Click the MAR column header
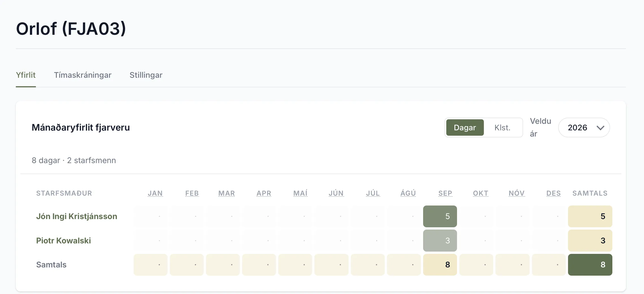 227,193
